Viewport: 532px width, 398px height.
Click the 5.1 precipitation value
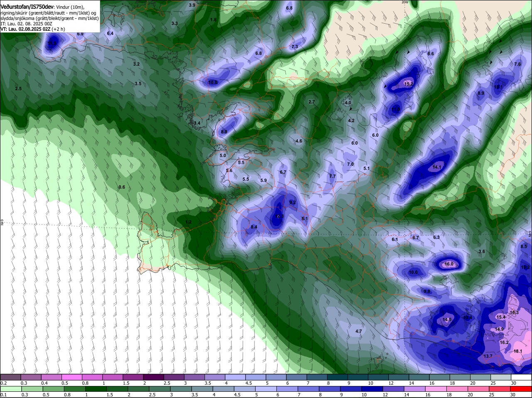pos(367,168)
